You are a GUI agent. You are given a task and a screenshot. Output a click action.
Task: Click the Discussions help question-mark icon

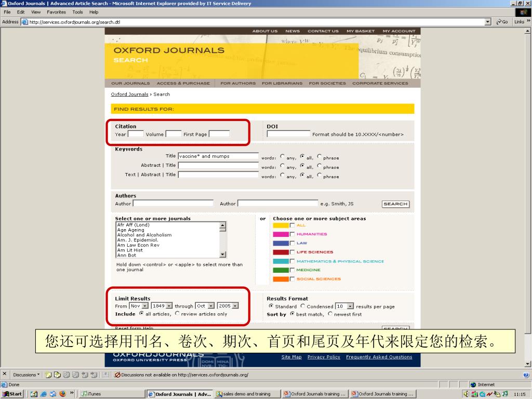526,375
